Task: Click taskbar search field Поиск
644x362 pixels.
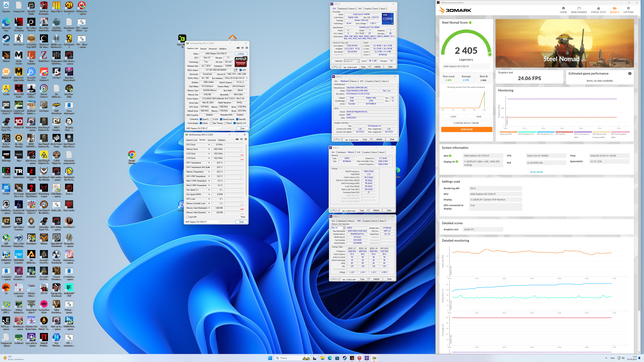Action: (292, 358)
